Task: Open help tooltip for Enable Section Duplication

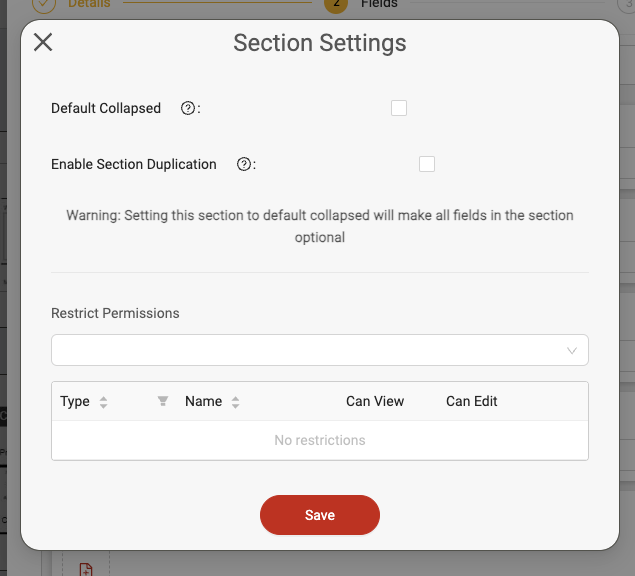Action: [x=243, y=164]
